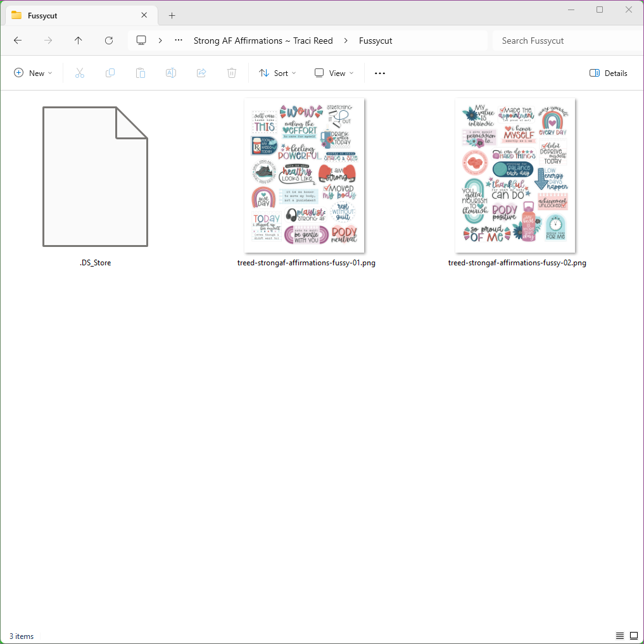Screen dimensions: 644x644
Task: Click the Paste clipboard icon
Action: pos(141,73)
